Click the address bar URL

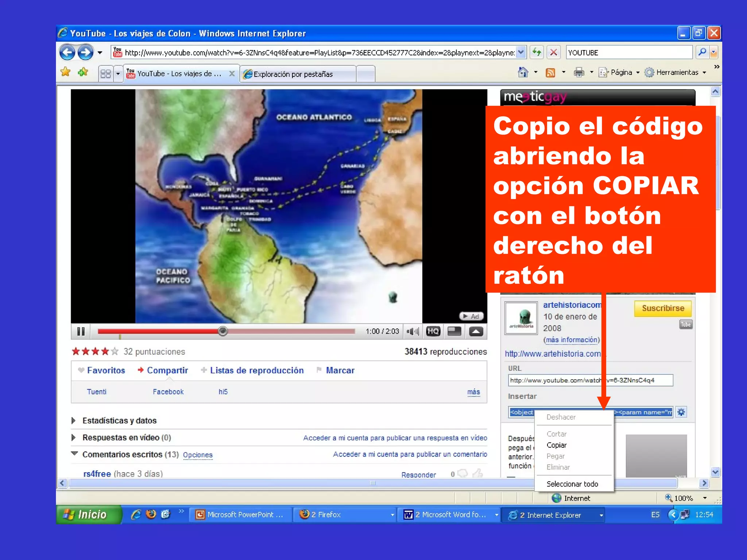tap(320, 52)
